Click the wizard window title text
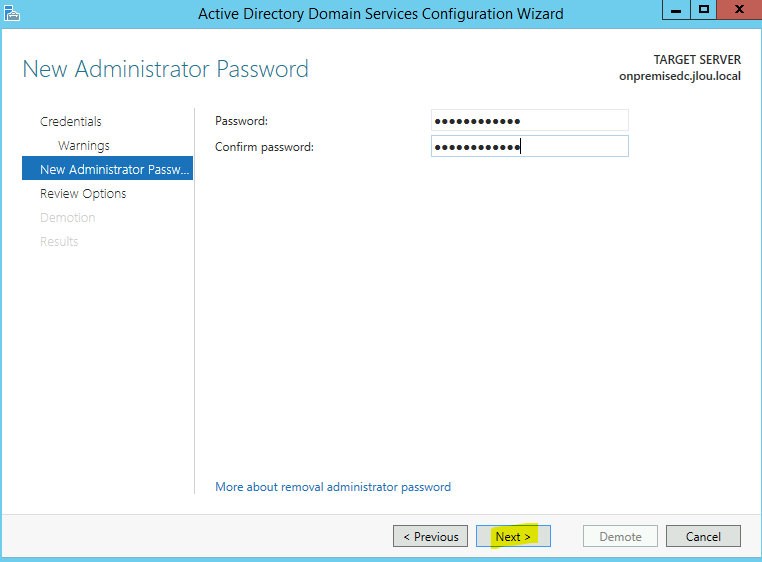The width and height of the screenshot is (762, 562). pos(381,14)
